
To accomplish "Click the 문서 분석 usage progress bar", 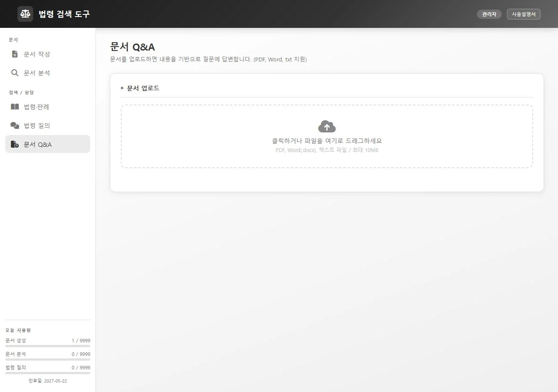I will click(48, 359).
